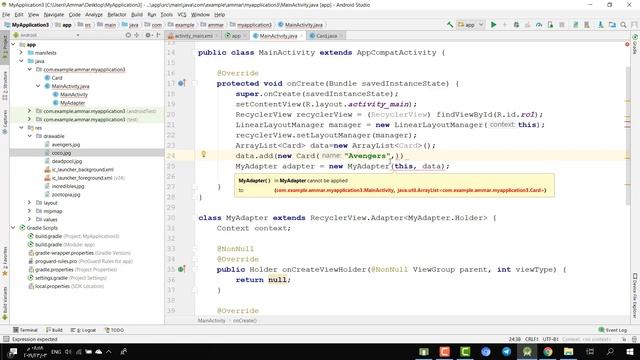This screenshot has width=640, height=360.
Task: Open the Event Log
Action: (613, 330)
